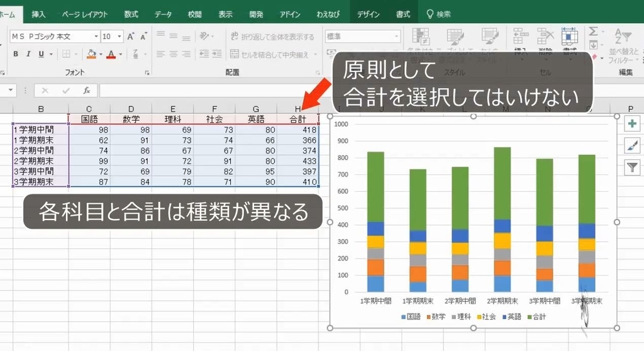Toggle Underline formatting

point(41,54)
